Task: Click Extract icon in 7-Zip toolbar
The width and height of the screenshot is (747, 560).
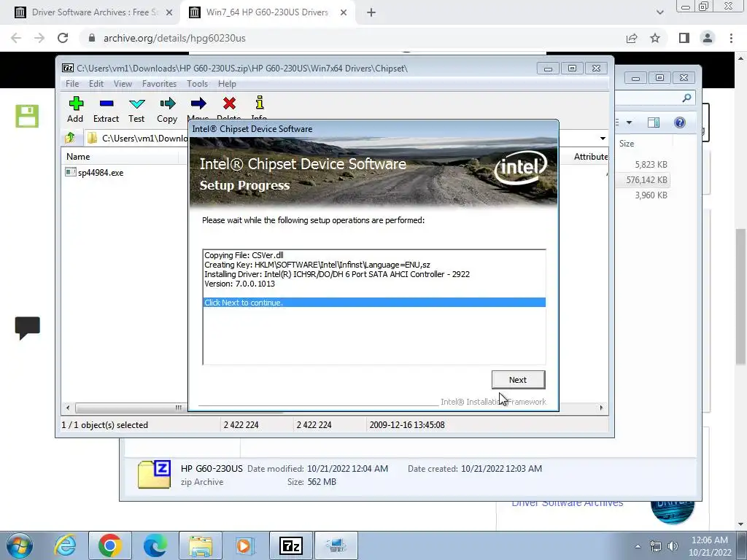Action: click(x=107, y=104)
